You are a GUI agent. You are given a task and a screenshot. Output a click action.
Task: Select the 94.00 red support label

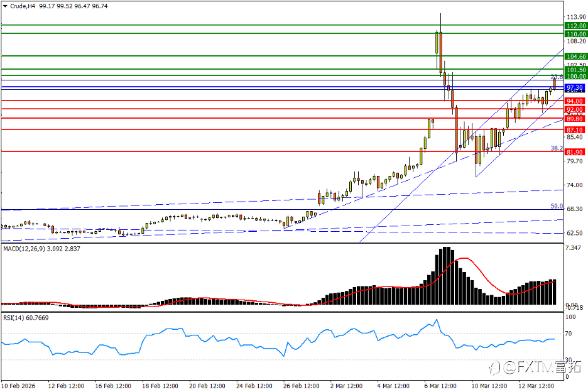575,101
